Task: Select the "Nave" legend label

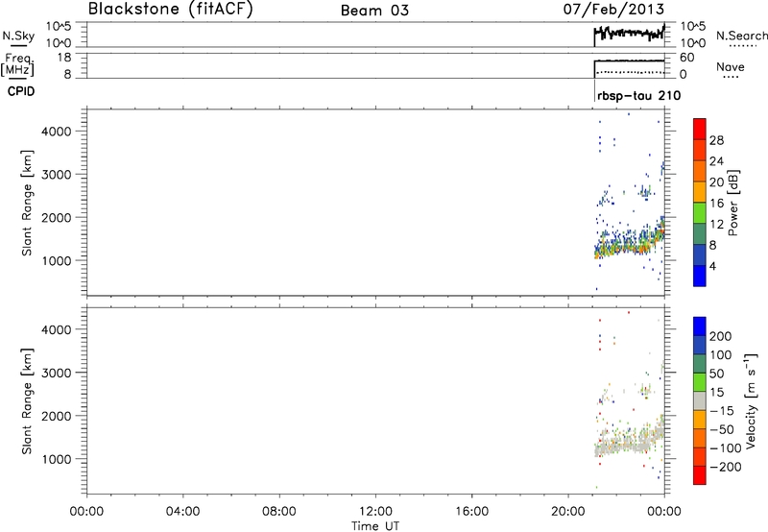Action: (731, 66)
